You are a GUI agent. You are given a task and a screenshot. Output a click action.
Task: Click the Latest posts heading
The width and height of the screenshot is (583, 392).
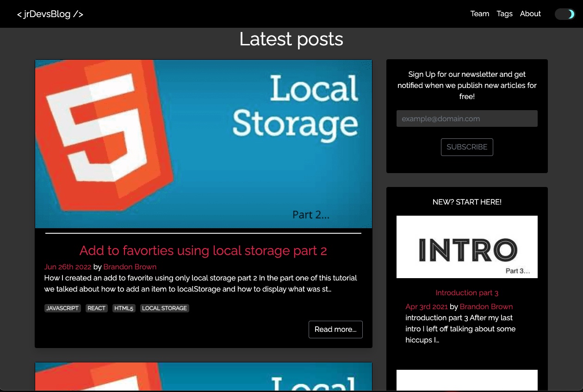[291, 39]
